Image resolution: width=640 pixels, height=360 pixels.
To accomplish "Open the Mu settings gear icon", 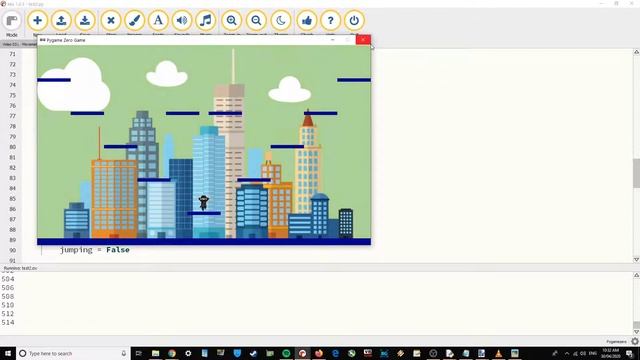I will coord(635,341).
